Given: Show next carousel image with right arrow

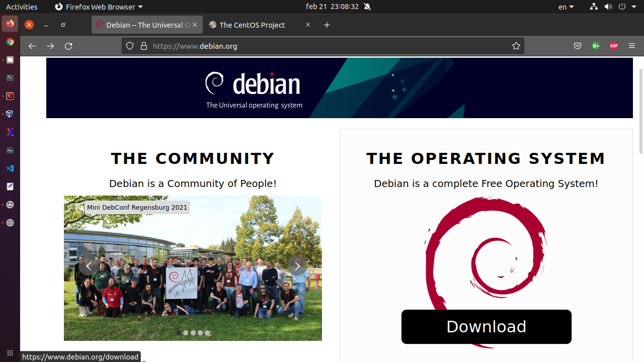Looking at the screenshot, I should pos(297,266).
